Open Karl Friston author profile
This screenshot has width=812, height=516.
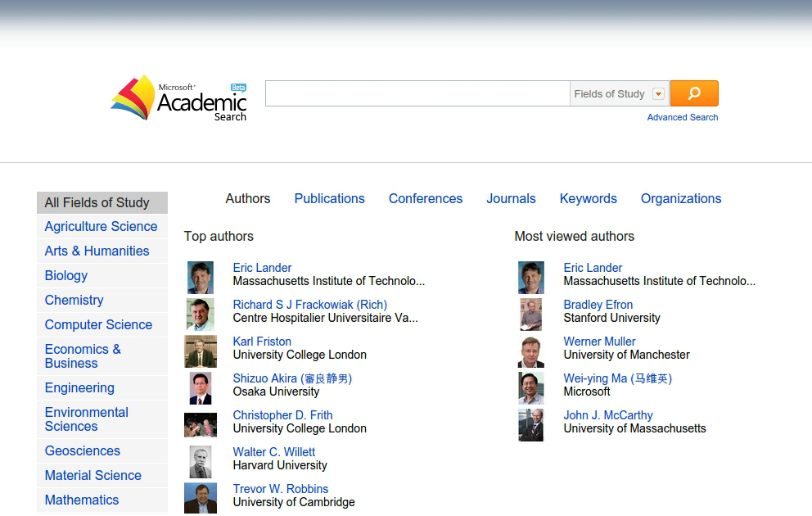click(x=262, y=342)
